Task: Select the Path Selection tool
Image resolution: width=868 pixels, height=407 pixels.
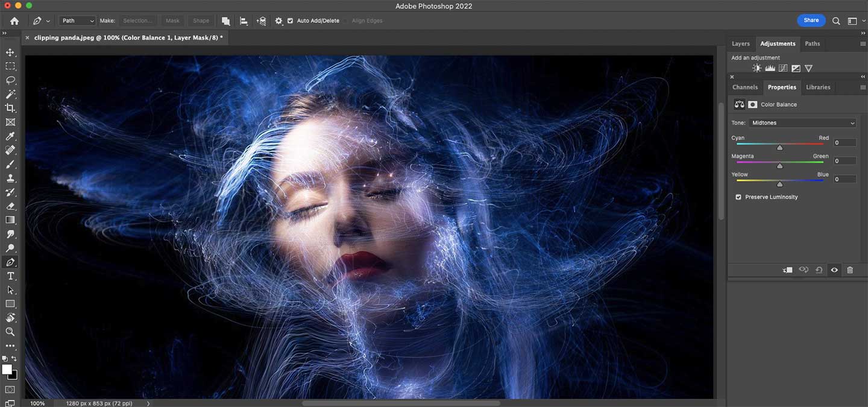Action: [10, 290]
